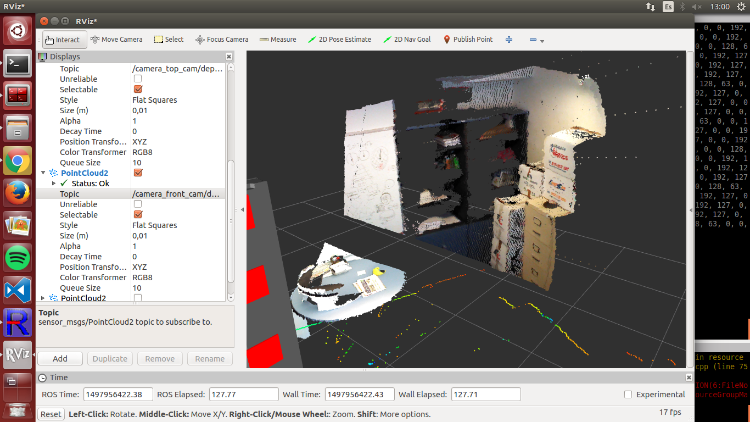Click the Publish Point tool
Viewport: 750px width, 422px height.
click(468, 39)
